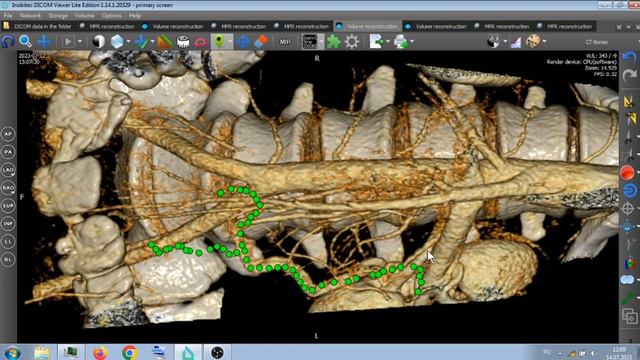640x360 pixels.
Task: Set view to RAO orientation
Action: pos(8,188)
